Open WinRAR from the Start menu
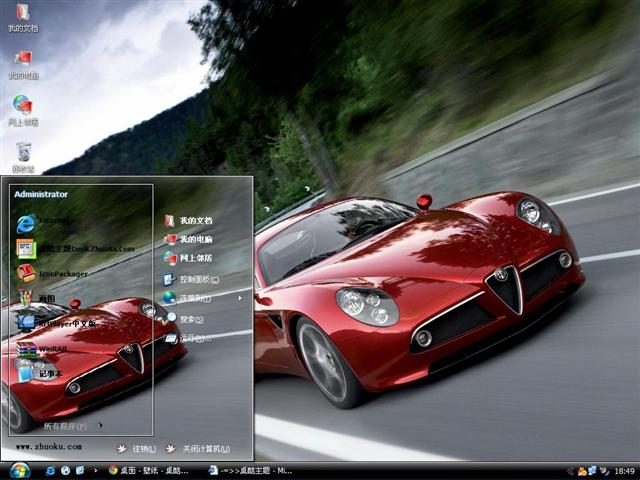This screenshot has height=480, width=640. click(x=52, y=349)
